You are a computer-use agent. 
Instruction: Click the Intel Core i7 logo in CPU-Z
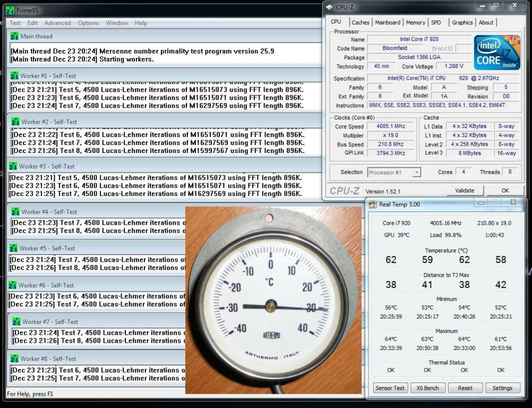click(497, 52)
